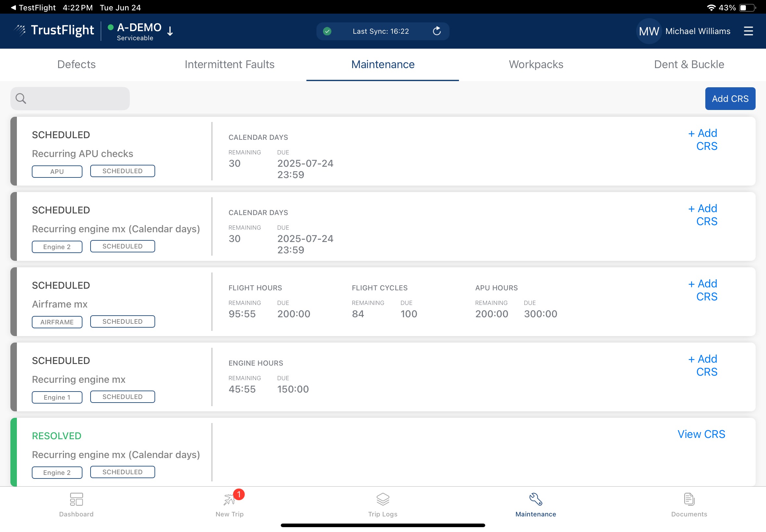Open the hamburger menu icon
This screenshot has height=532, width=766.
pos(748,31)
